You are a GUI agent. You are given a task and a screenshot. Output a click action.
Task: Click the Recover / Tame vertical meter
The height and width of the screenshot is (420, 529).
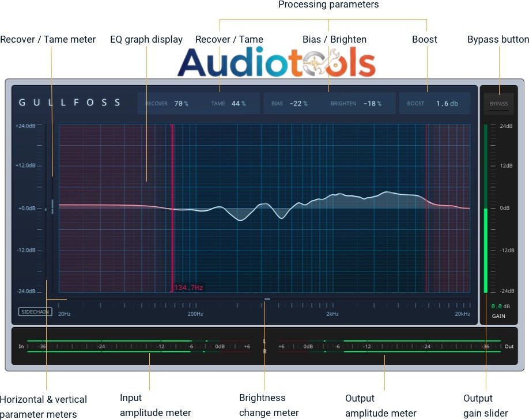click(x=52, y=207)
